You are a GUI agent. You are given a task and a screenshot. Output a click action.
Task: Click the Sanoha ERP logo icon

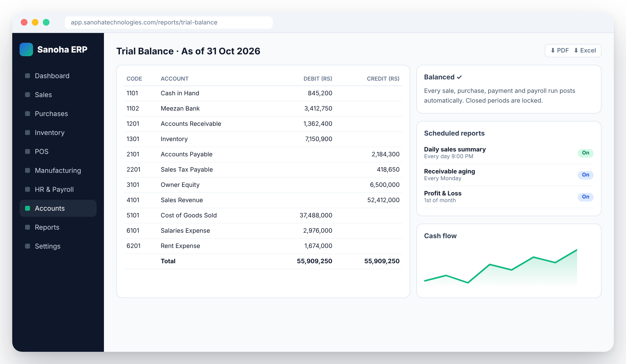tap(26, 49)
